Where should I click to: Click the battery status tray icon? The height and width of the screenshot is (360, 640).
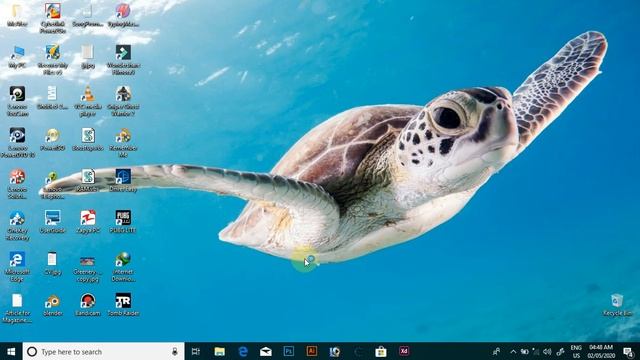[524, 351]
